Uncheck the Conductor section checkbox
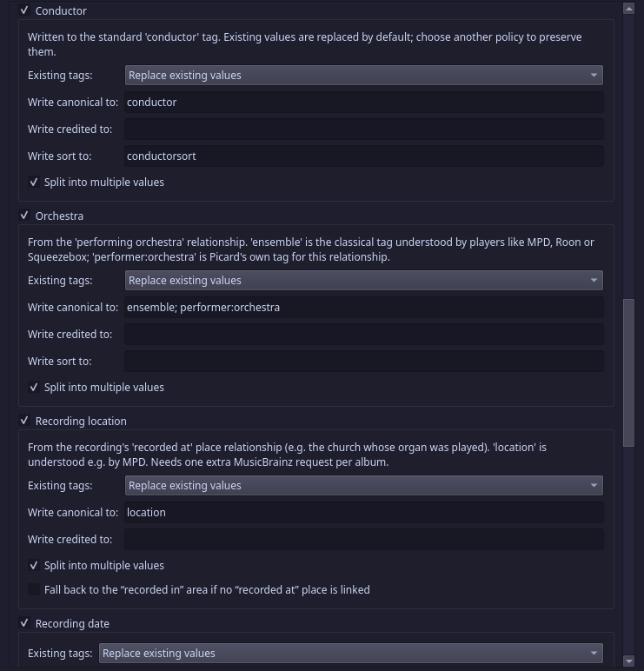Image resolution: width=644 pixels, height=671 pixels. [x=24, y=10]
